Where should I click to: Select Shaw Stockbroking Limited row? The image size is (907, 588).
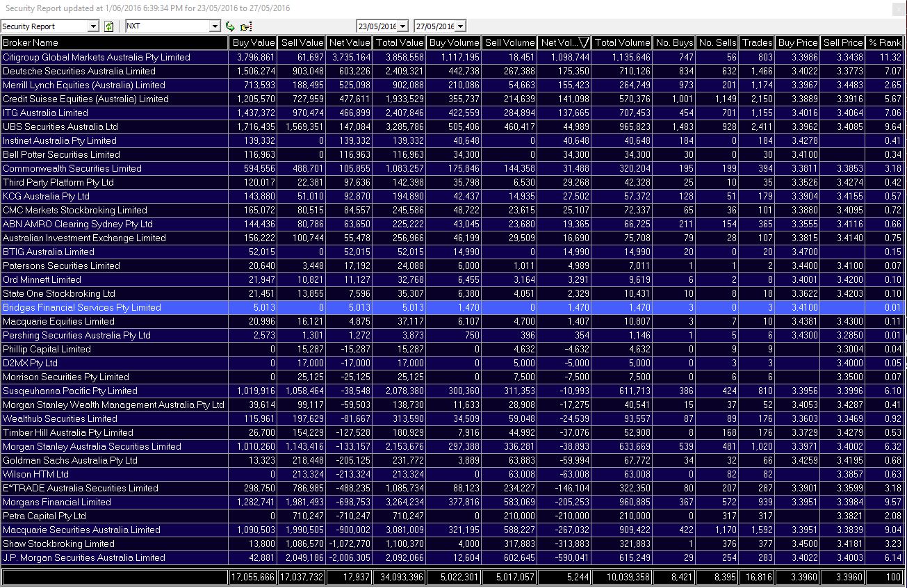click(452, 544)
